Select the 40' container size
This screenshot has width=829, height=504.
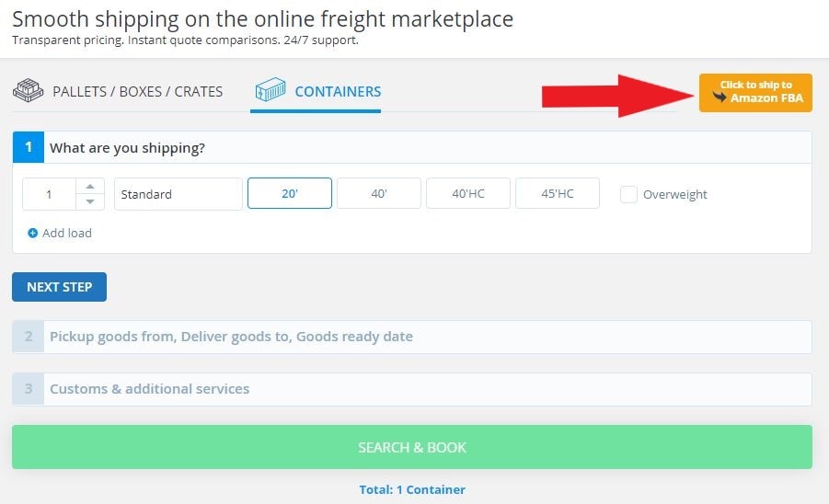pos(379,193)
